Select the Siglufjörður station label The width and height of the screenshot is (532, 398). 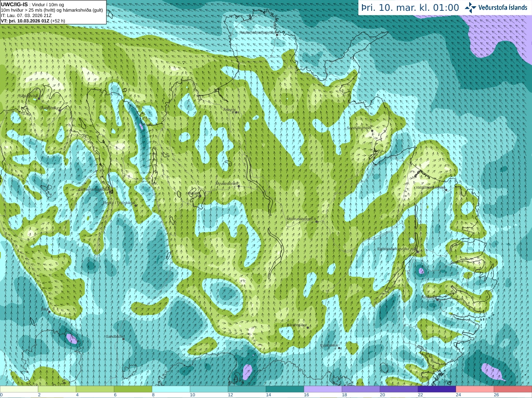tap(28, 96)
